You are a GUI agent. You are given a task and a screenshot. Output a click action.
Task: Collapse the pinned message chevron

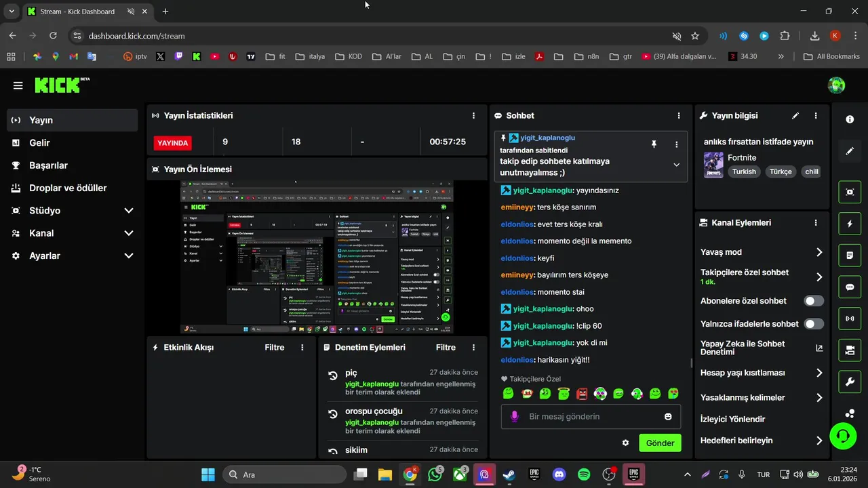(x=676, y=165)
